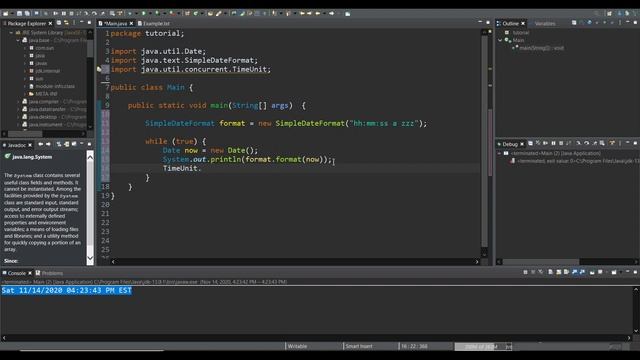640x360 pixels.
Task: Click the Forward arrow in Javadoc toolbar
Action: 48,144
